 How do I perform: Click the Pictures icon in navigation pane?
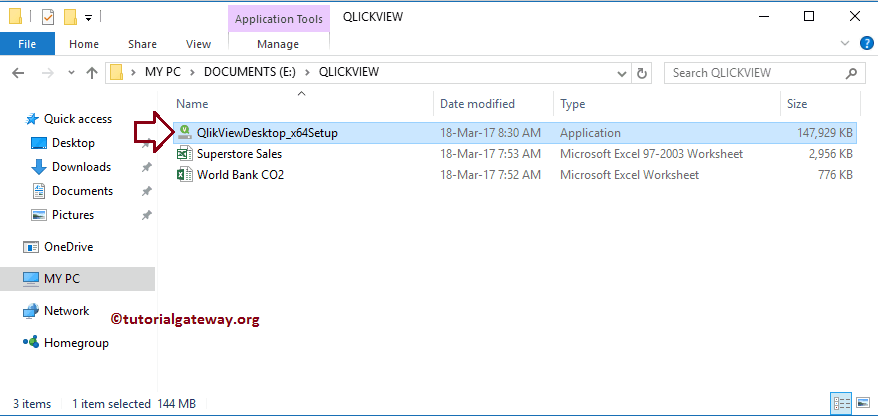tap(39, 215)
